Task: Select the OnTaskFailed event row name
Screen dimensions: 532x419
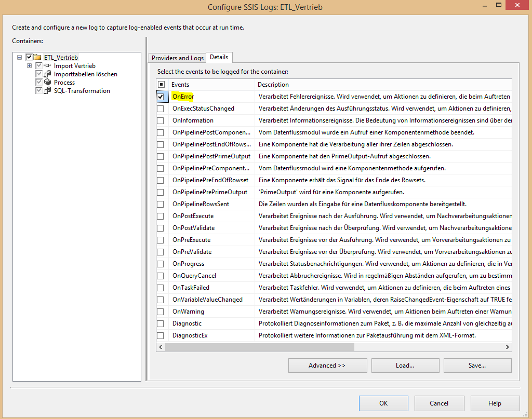Action: click(191, 288)
